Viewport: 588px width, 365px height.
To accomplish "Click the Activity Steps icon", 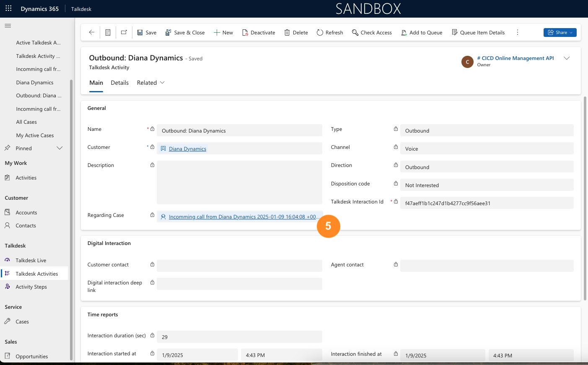I will pos(7,287).
